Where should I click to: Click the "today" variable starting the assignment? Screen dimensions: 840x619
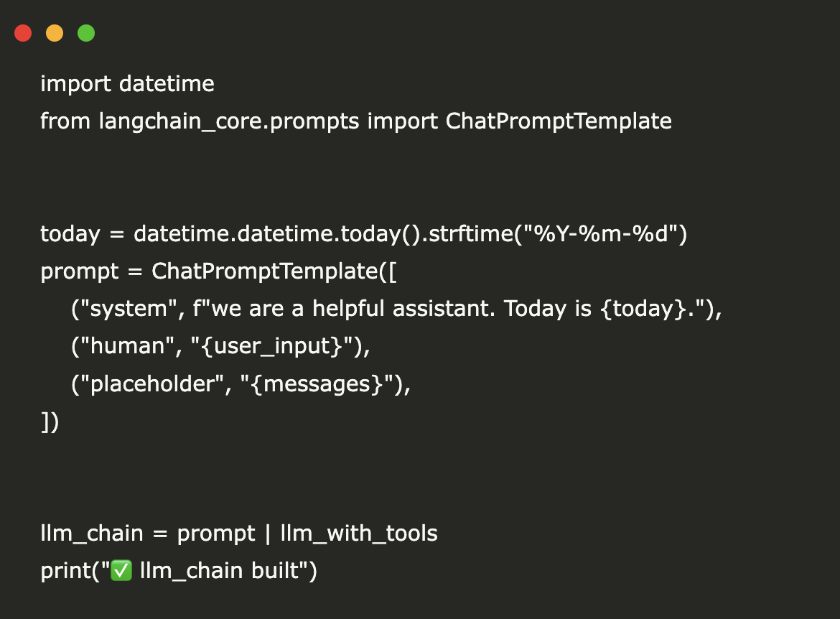pyautogui.click(x=70, y=234)
